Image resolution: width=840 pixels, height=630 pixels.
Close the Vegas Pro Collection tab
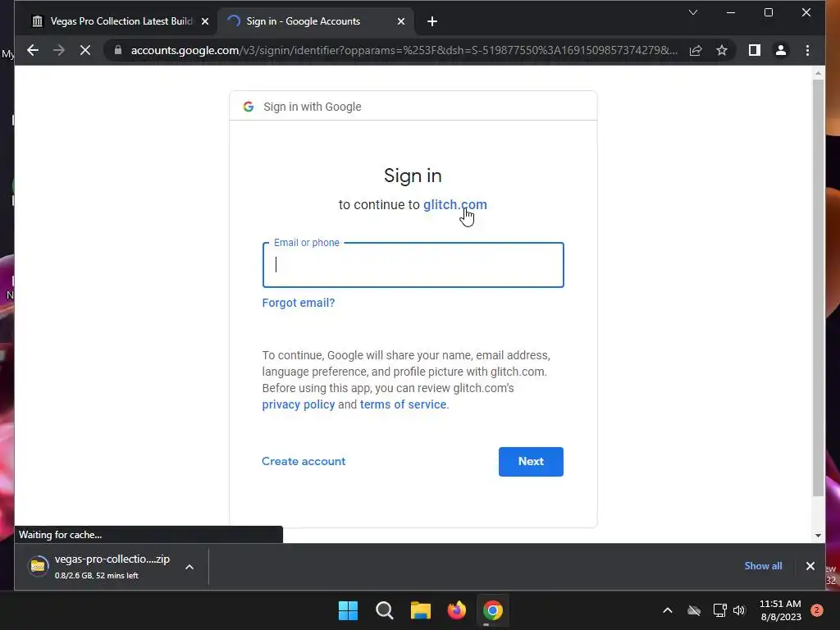click(204, 21)
